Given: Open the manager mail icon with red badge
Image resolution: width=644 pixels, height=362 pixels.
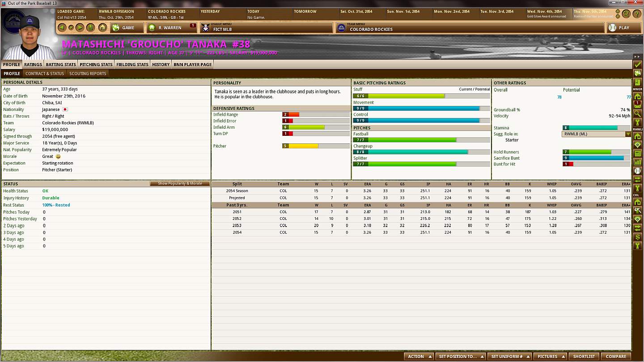Looking at the screenshot, I should [x=638, y=105].
